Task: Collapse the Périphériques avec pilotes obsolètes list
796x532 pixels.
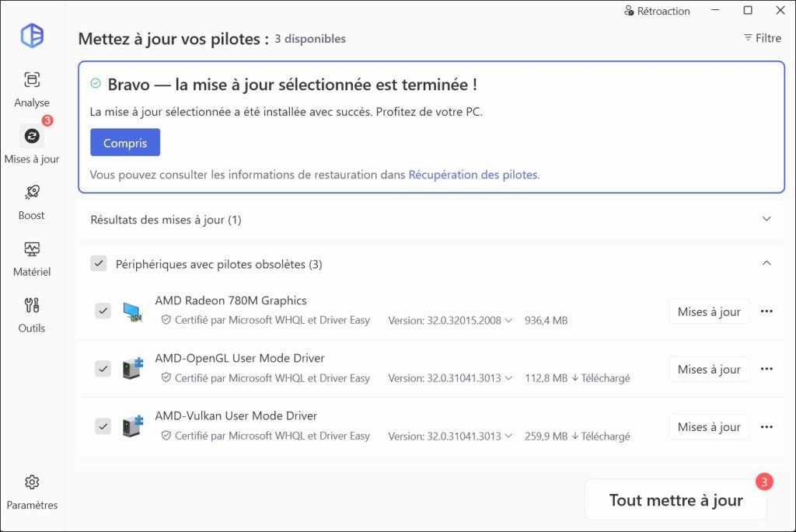Action: coord(766,263)
